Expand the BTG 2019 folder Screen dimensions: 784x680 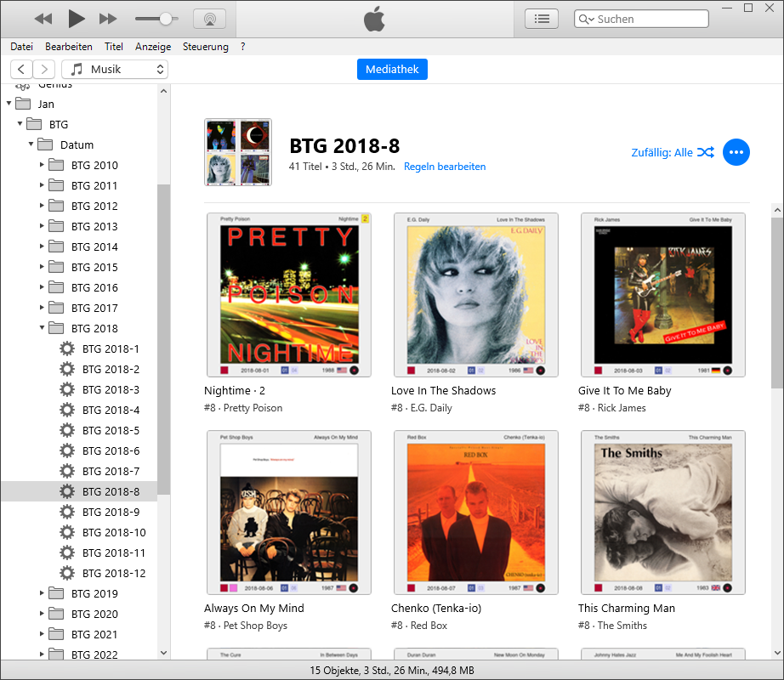click(x=42, y=593)
